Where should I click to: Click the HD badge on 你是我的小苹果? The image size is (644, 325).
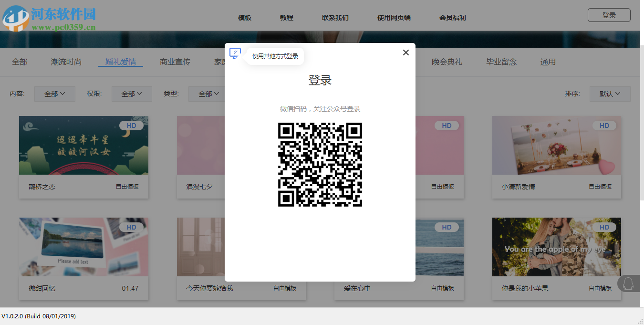click(604, 227)
